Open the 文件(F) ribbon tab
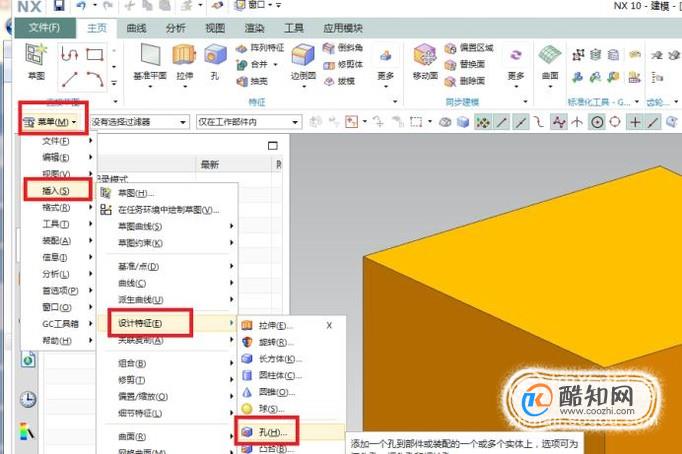 click(45, 28)
